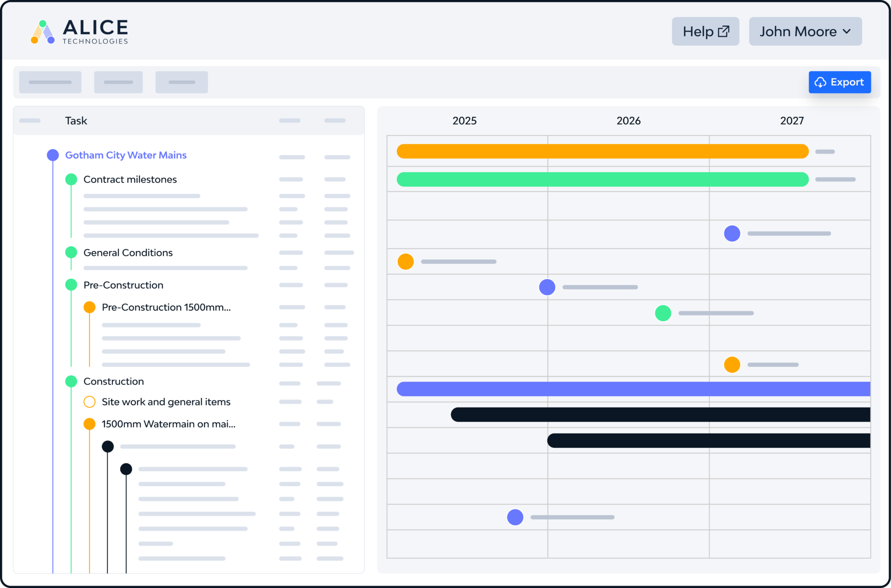Screen dimensions: 891x588
Task: Click the Gotham City Water Mains task name
Action: point(126,155)
